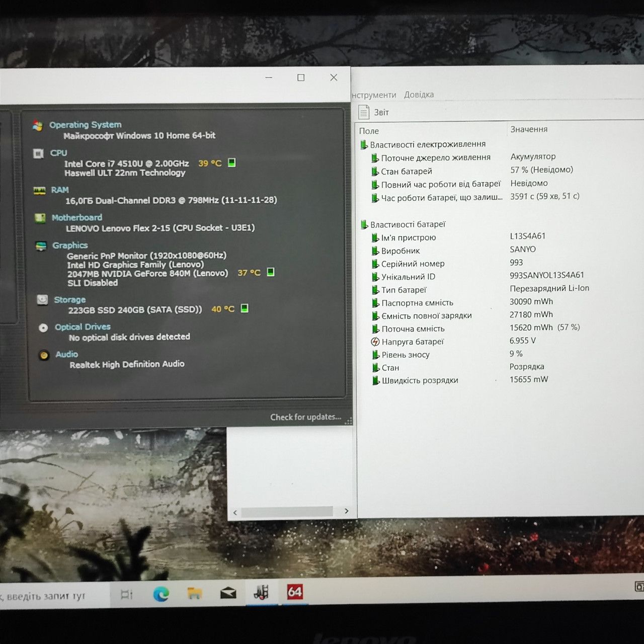Switch to the AIDA64 taskbar button
Image resolution: width=644 pixels, height=644 pixels.
294,592
